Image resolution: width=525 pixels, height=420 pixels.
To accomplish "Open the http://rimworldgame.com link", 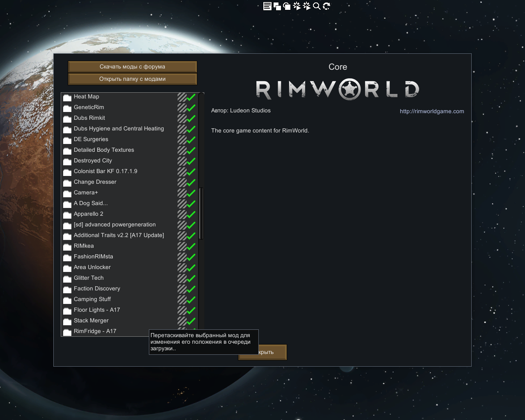I will [432, 111].
